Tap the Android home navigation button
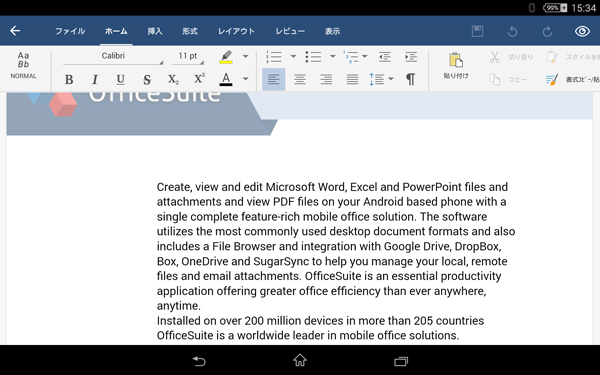 [300, 360]
